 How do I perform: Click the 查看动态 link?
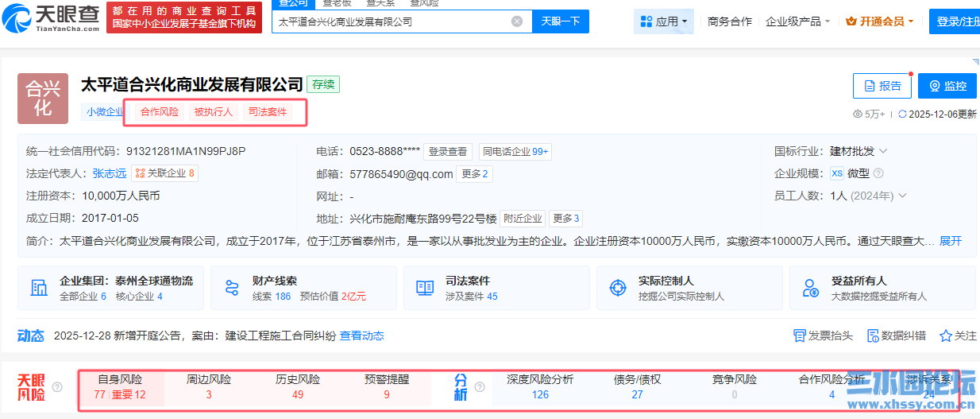click(362, 336)
